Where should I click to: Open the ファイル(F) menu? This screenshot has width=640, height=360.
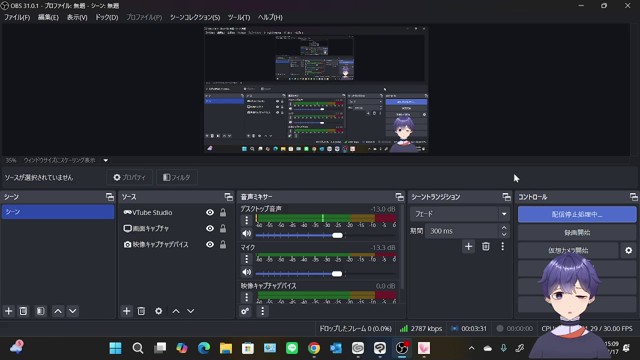point(17,17)
